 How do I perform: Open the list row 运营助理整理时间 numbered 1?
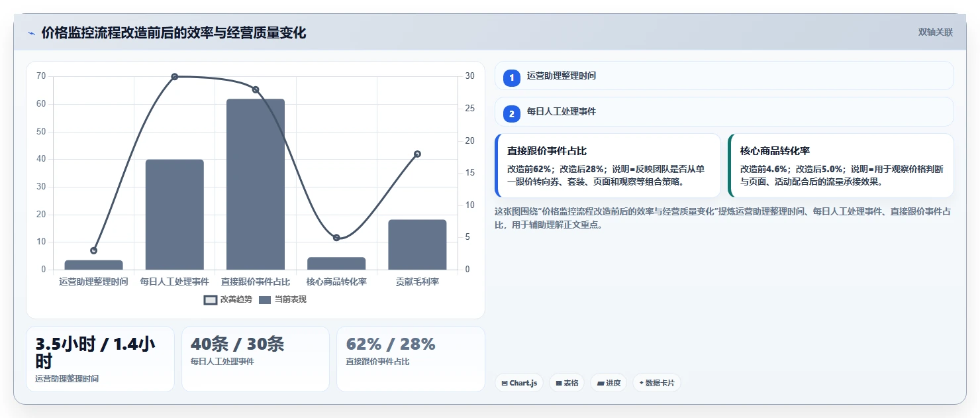(724, 76)
